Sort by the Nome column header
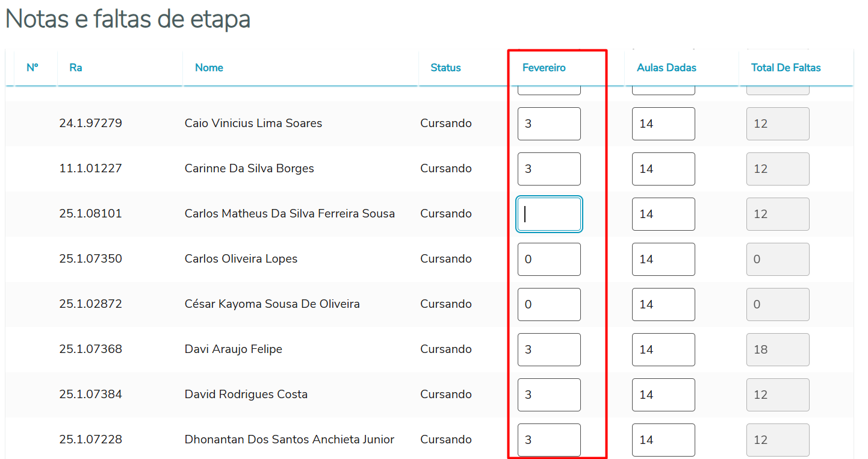868x459 pixels. click(209, 67)
